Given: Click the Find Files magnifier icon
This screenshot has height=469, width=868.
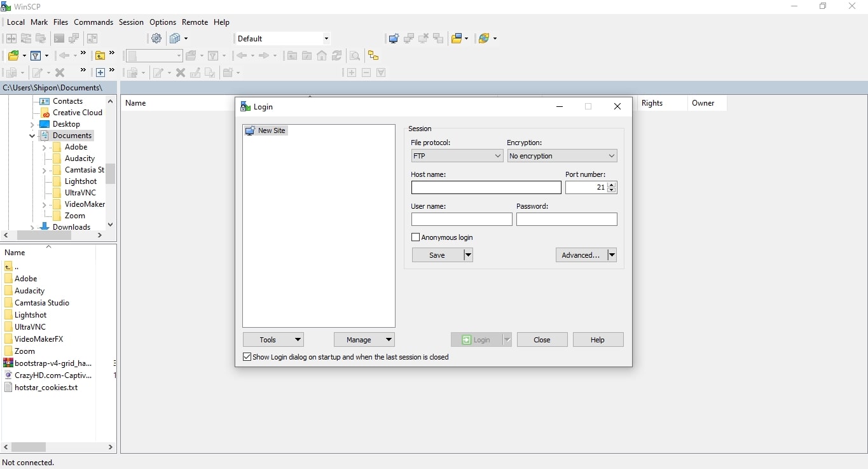Looking at the screenshot, I should pos(355,55).
